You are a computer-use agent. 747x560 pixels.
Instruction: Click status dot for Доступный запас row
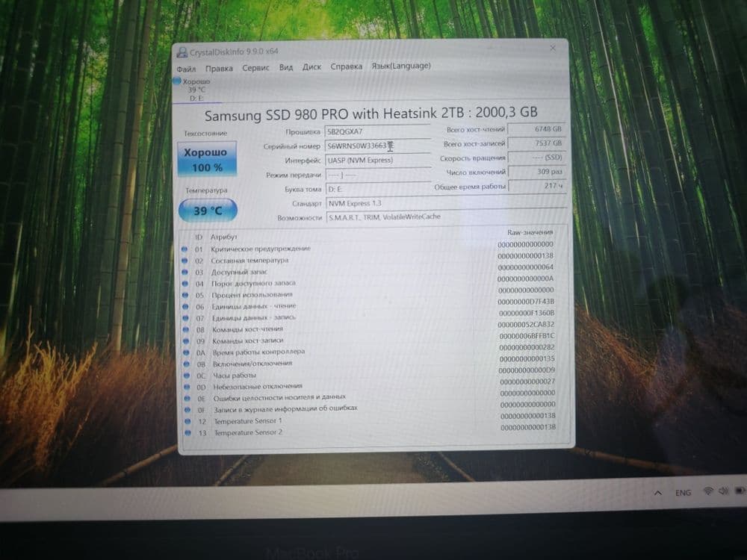click(185, 272)
